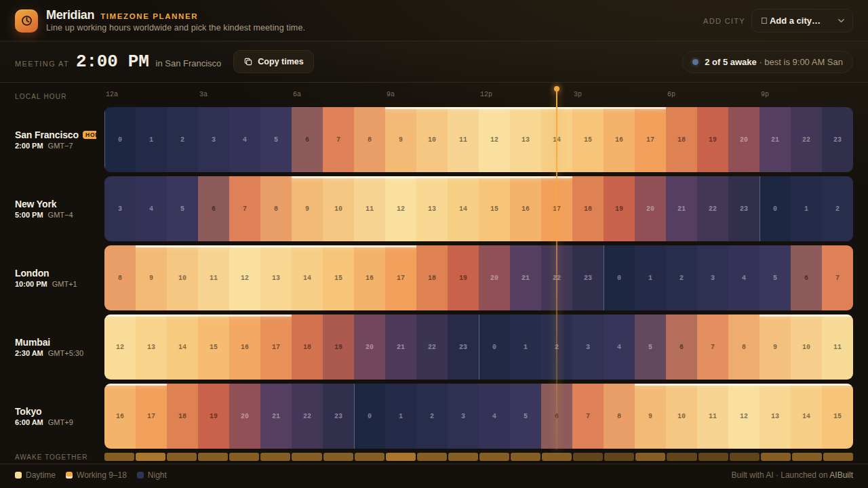868x488 pixels.
Task: Select hour 0 in Mumbai row
Action: point(494,347)
